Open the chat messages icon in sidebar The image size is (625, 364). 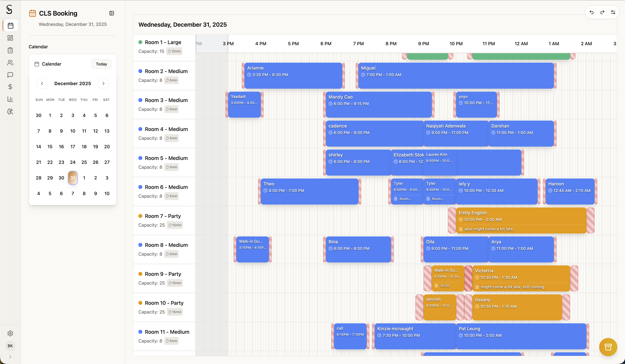point(10,75)
